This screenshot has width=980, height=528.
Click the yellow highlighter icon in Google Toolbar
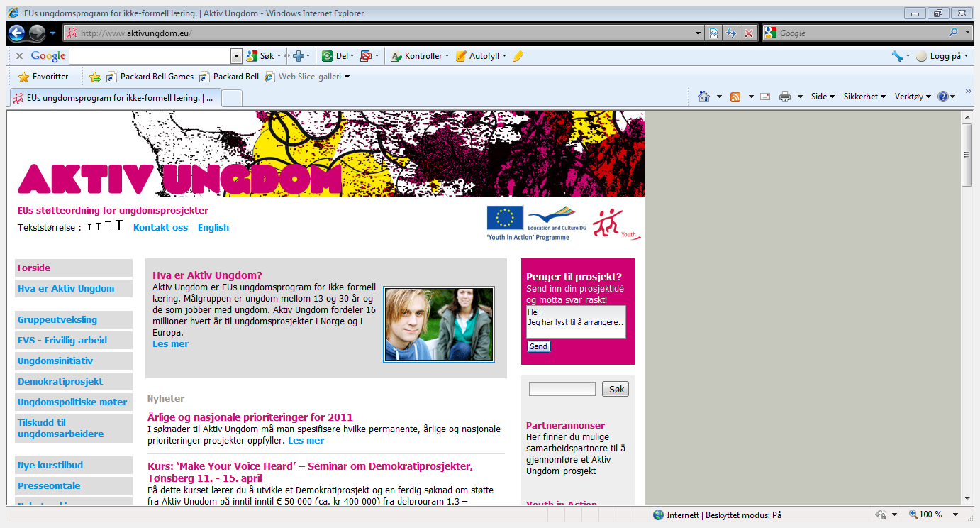518,56
